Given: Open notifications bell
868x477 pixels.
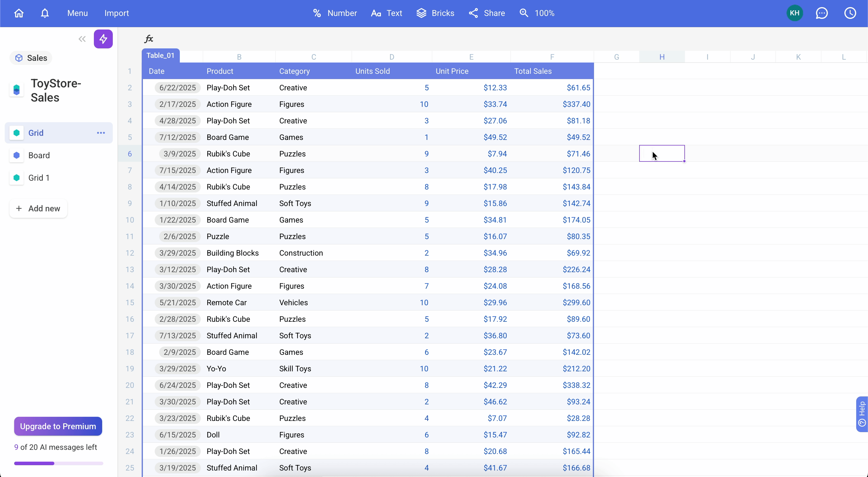Looking at the screenshot, I should pos(45,13).
